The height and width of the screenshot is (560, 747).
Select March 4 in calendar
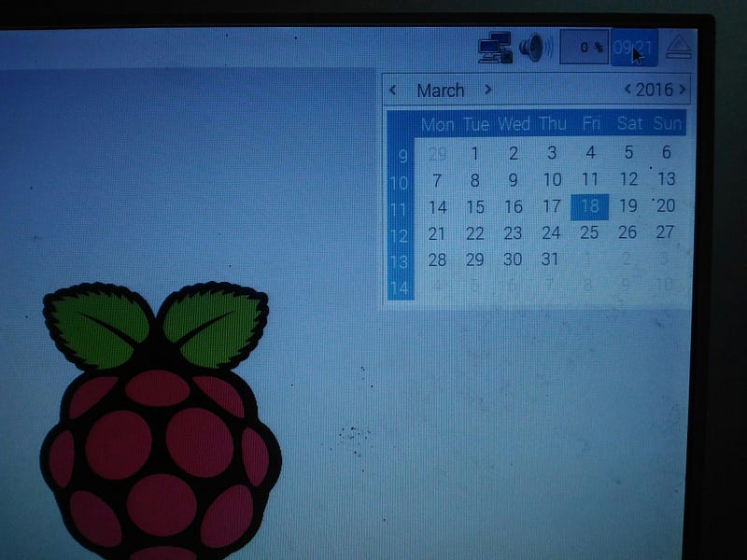tap(590, 152)
